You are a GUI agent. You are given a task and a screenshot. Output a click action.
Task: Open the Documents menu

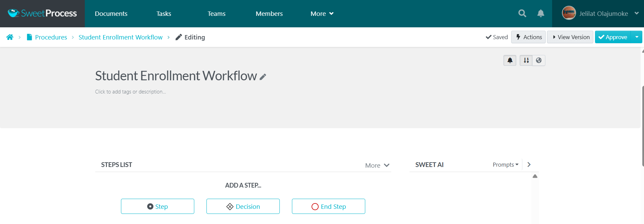pos(111,13)
